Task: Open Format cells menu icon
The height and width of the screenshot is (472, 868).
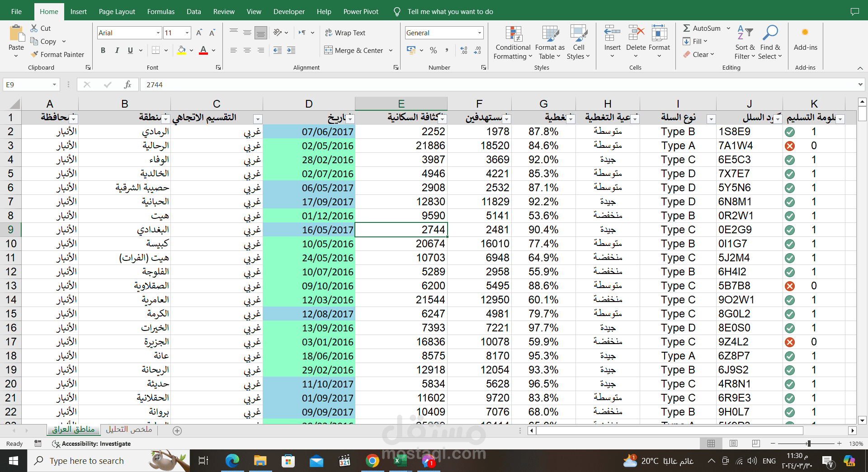Action: [x=659, y=33]
